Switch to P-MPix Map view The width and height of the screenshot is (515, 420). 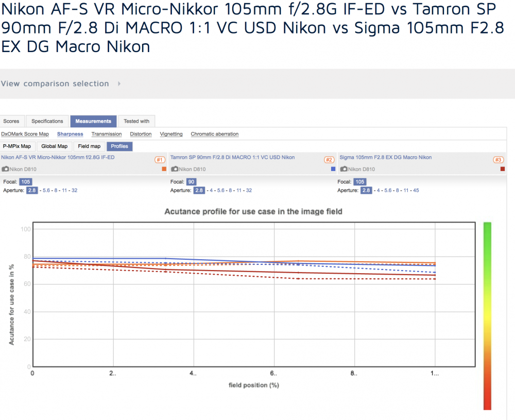click(17, 146)
